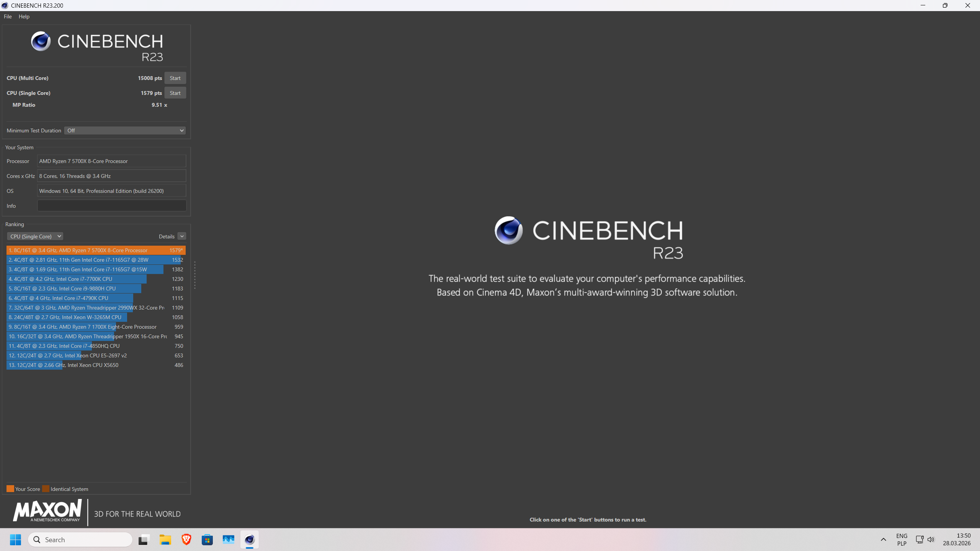
Task: Click the Info text field
Action: pos(111,206)
